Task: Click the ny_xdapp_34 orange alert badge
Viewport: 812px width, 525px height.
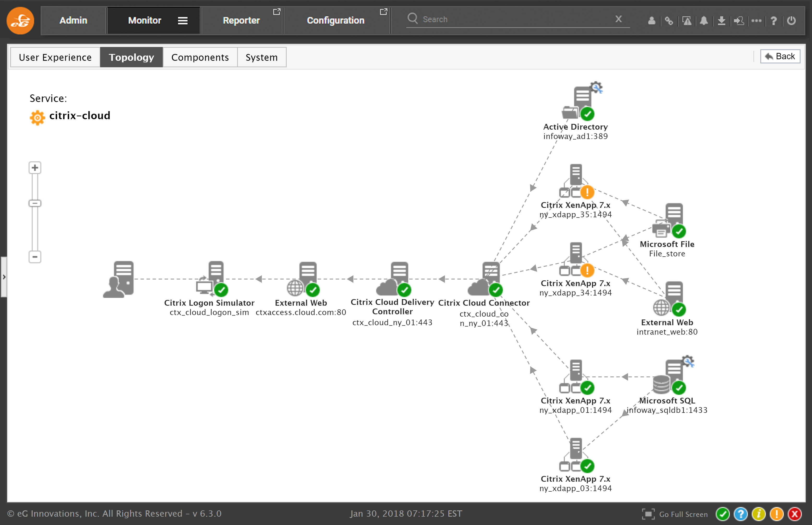Action: click(x=587, y=270)
